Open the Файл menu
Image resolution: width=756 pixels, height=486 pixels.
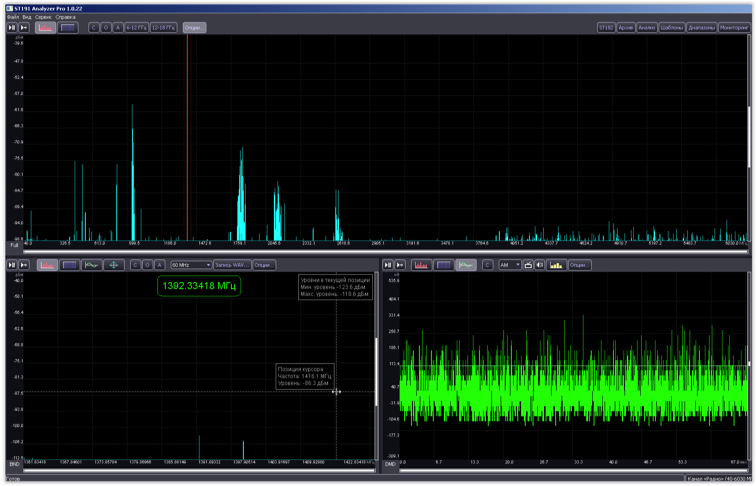coord(13,17)
